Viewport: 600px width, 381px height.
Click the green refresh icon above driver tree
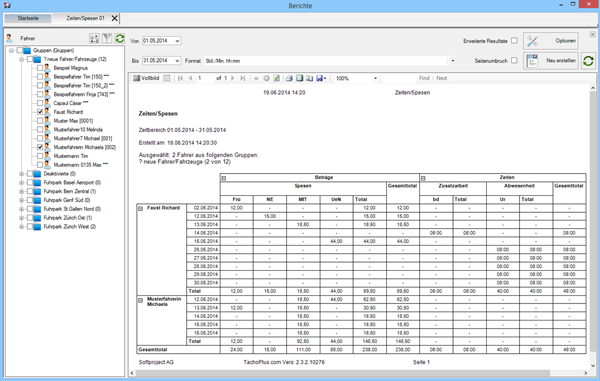tap(120, 38)
